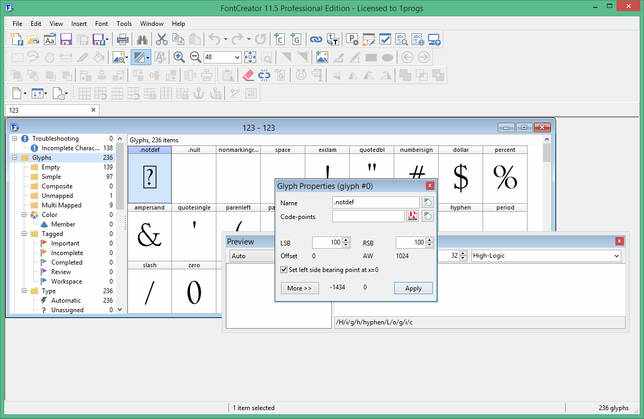The width and height of the screenshot is (644, 419).
Task: Click the insert character C icon
Action: coord(280,40)
